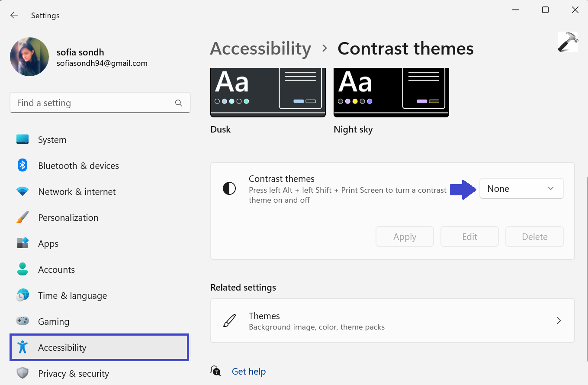Screen dimensions: 588x385
Task: Open the Apps settings page
Action: point(48,243)
